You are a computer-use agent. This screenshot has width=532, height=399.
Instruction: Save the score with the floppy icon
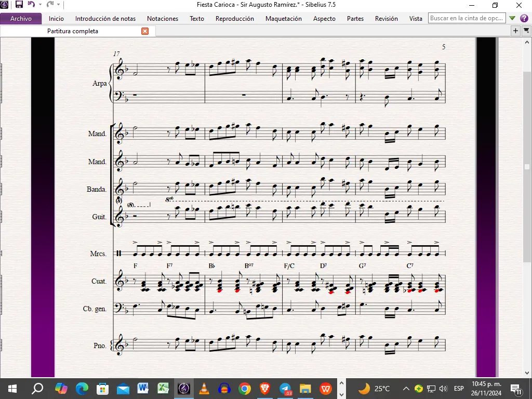pyautogui.click(x=19, y=4)
